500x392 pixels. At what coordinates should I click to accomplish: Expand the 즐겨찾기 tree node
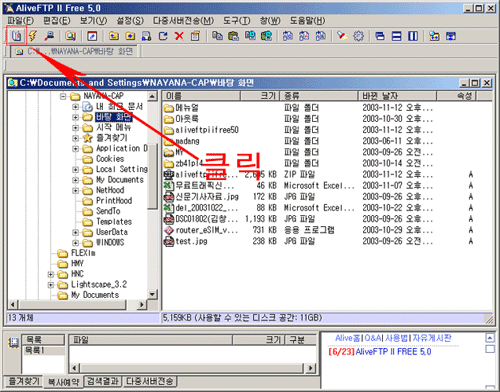(x=76, y=138)
